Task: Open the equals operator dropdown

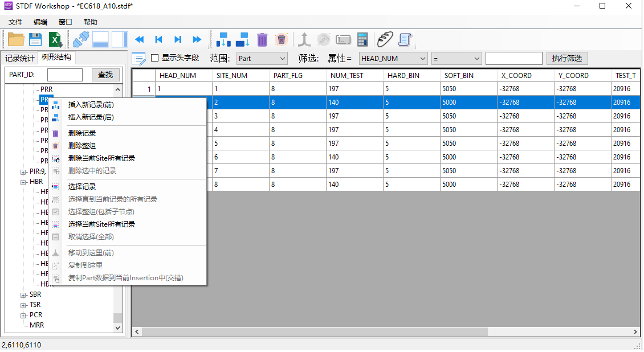Action: tap(456, 58)
